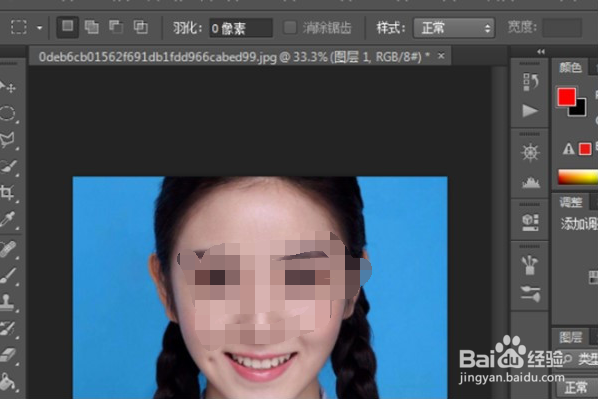This screenshot has width=598, height=399.
Task: Open the 3D panel cube icon
Action: [x=530, y=223]
